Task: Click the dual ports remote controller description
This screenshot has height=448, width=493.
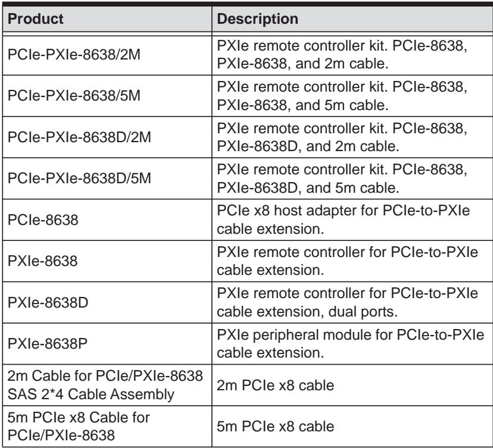Action: click(348, 302)
